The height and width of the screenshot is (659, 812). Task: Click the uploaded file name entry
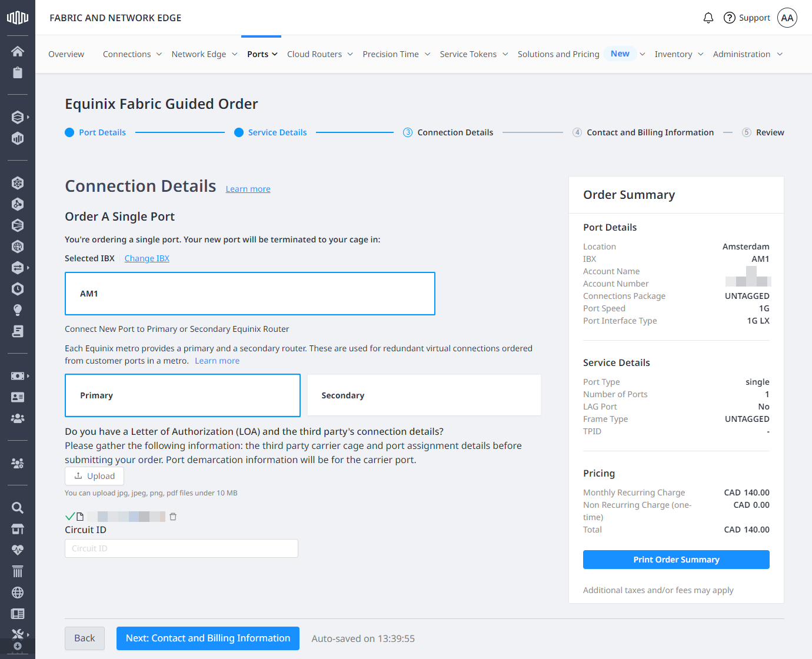point(127,517)
